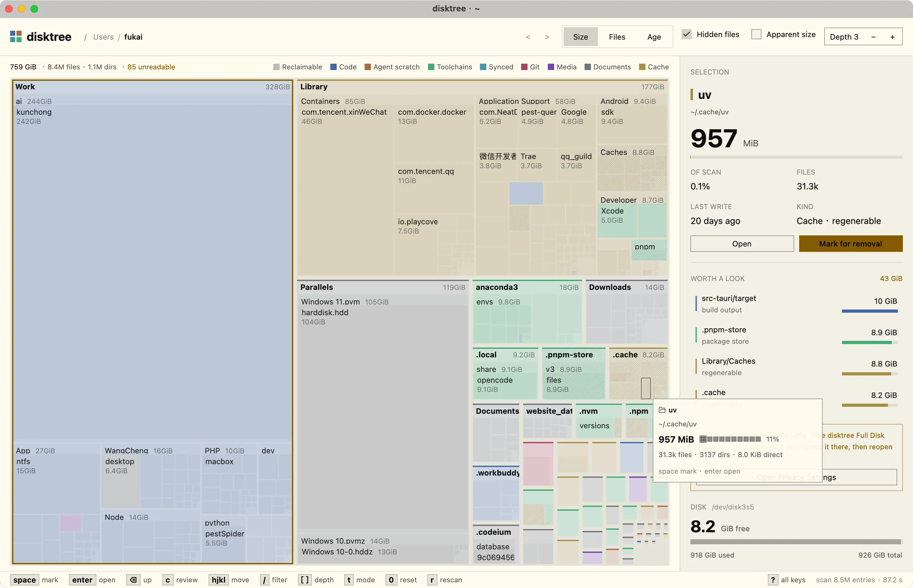Navigate forward with the > arrow

547,37
